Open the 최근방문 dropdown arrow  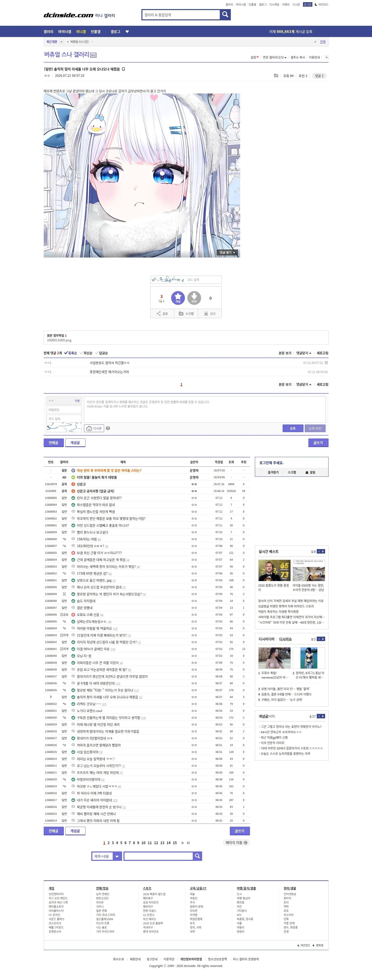tap(61, 42)
